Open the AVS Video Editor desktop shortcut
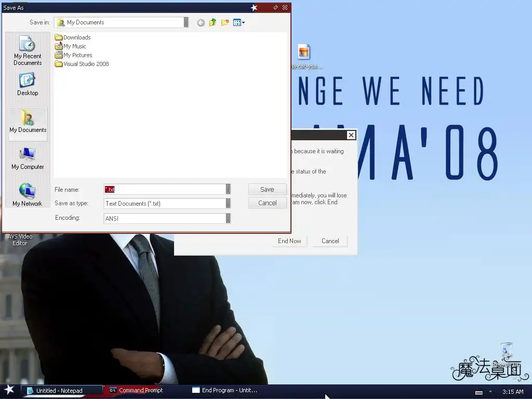The height and width of the screenshot is (399, 532). pos(20,240)
